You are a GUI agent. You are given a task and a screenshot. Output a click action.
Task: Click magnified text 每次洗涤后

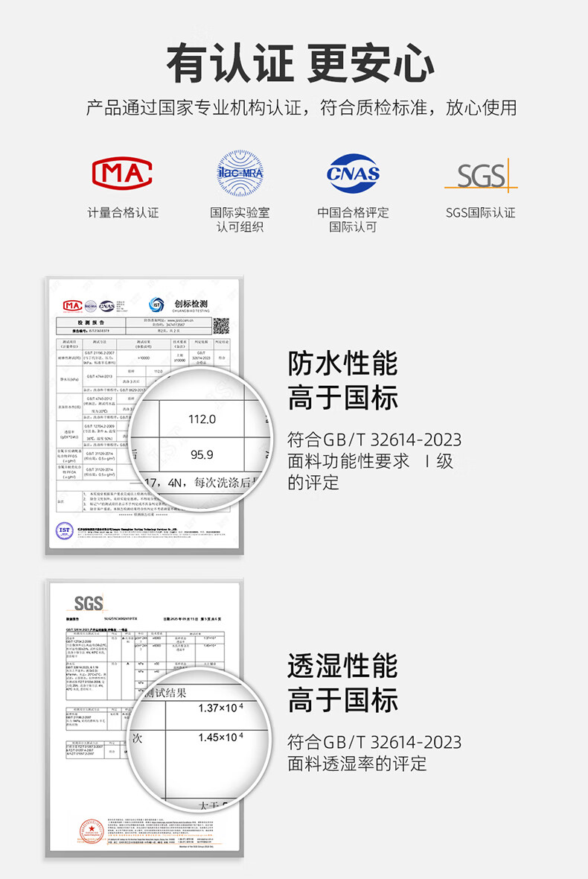tap(224, 482)
